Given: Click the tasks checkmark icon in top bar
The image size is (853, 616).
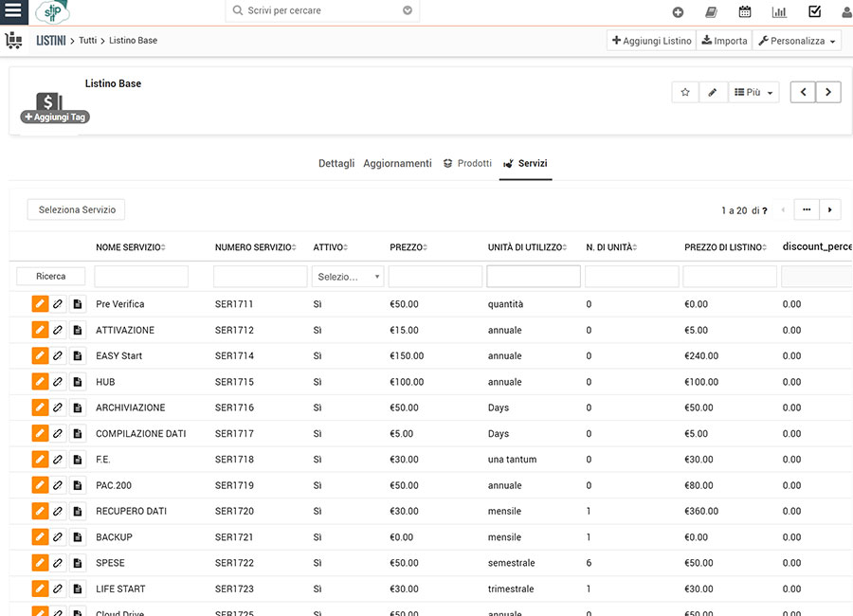Looking at the screenshot, I should coord(811,12).
